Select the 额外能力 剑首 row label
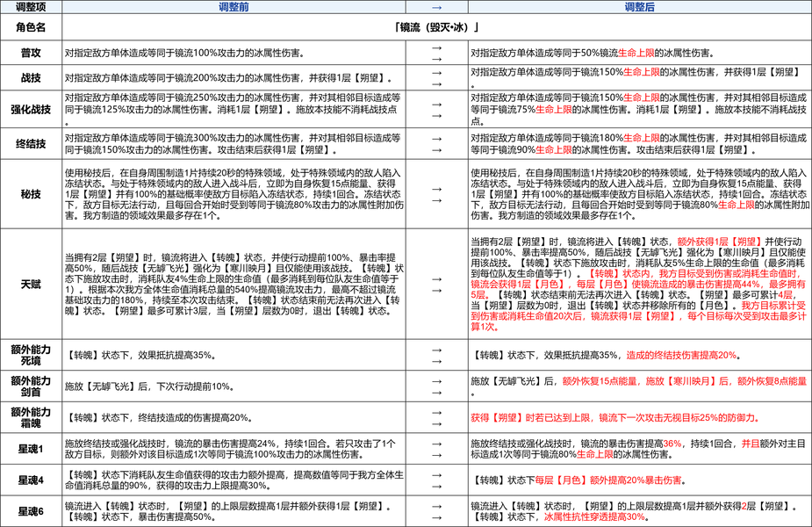 tap(32, 386)
